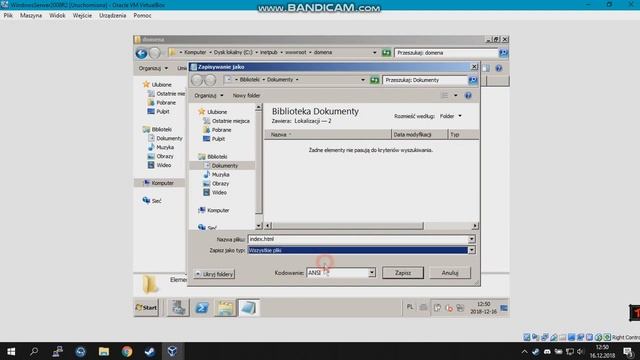The height and width of the screenshot is (360, 640).
Task: Open view options dropdown arrow in save dialog
Action: click(x=456, y=95)
